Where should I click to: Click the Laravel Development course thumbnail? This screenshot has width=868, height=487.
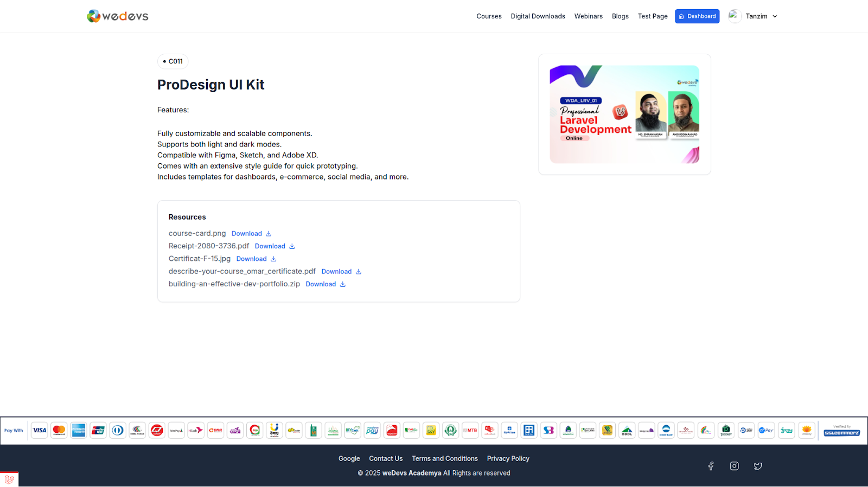pyautogui.click(x=624, y=114)
